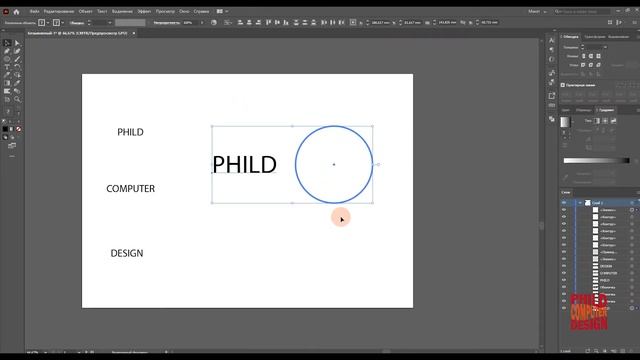
Task: Switch to the Layers panel tab
Action: coord(566,192)
